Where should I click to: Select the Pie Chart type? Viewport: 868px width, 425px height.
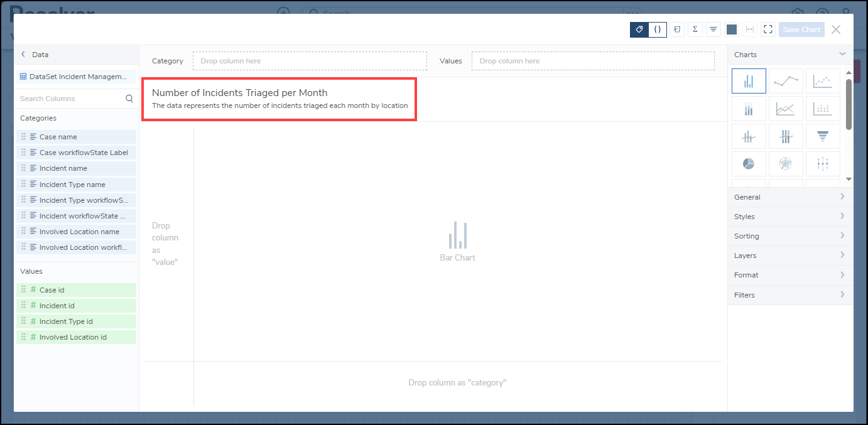pyautogui.click(x=749, y=164)
